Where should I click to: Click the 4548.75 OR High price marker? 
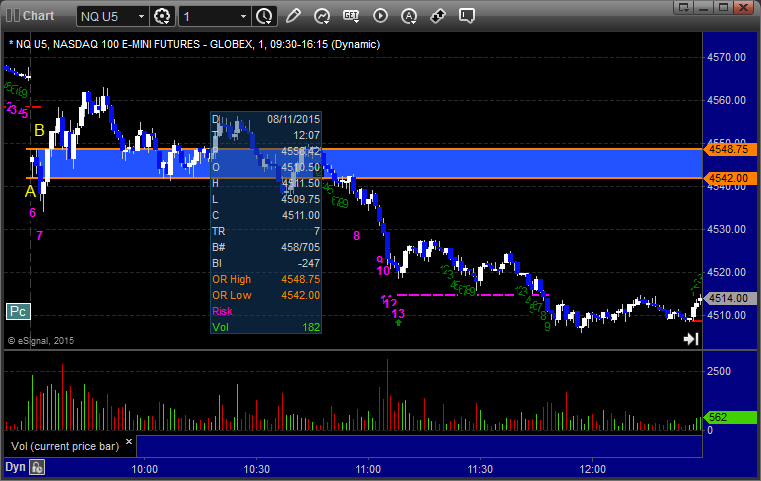click(729, 149)
